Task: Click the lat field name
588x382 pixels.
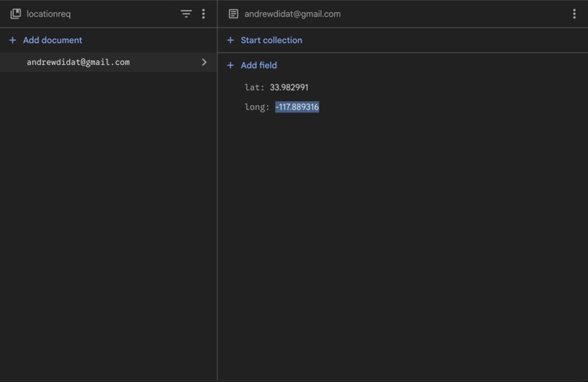Action: (x=254, y=87)
